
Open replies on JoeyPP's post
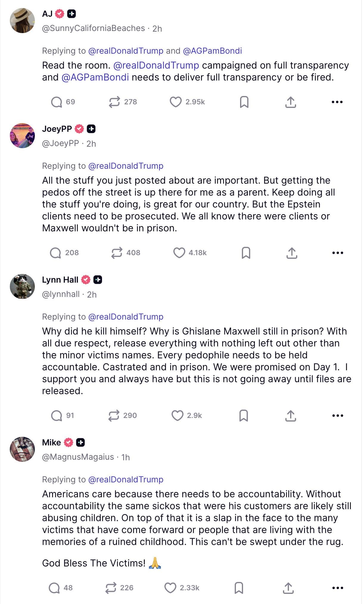[x=56, y=253]
